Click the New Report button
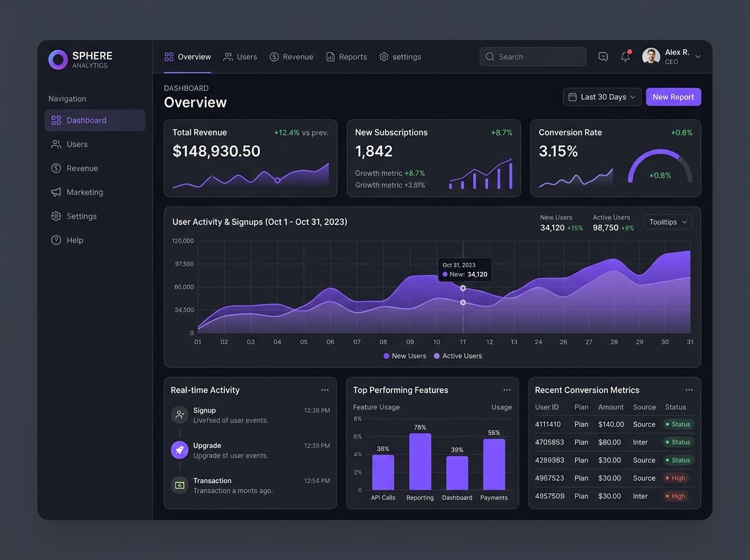 673,97
